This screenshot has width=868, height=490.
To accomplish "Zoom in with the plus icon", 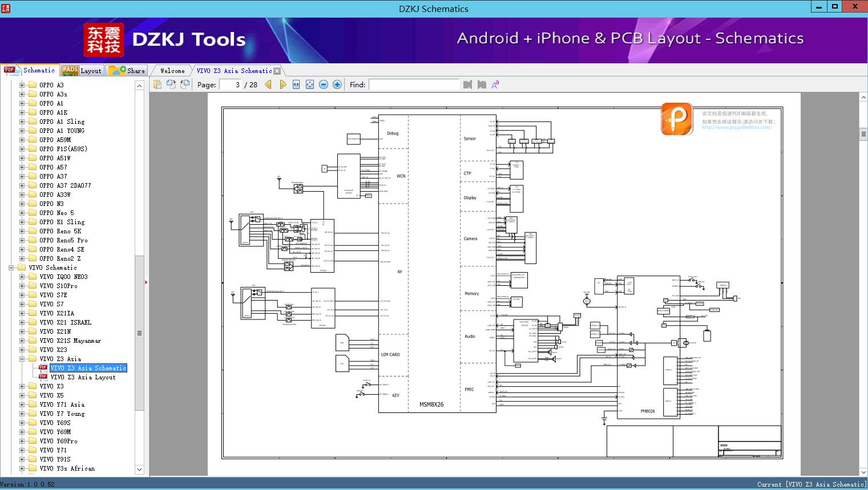I will [337, 84].
